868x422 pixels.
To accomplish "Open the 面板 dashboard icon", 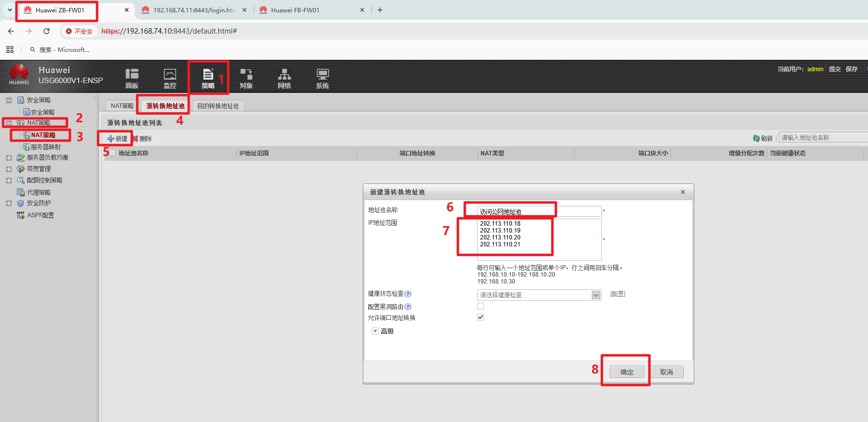I will point(132,75).
